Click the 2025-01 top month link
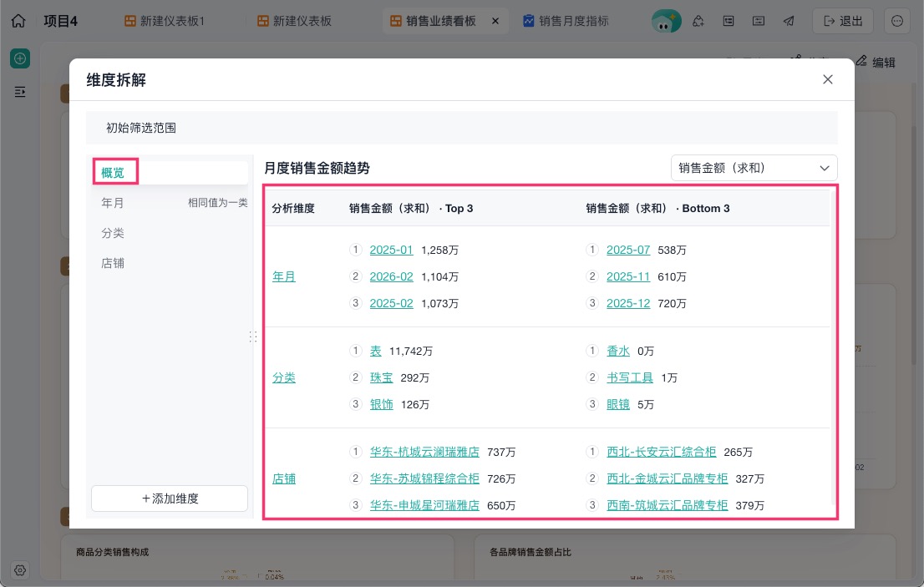 (x=391, y=250)
